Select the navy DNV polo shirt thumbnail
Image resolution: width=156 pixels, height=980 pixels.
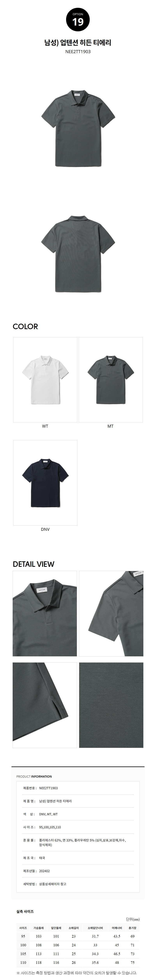pyautogui.click(x=45, y=482)
